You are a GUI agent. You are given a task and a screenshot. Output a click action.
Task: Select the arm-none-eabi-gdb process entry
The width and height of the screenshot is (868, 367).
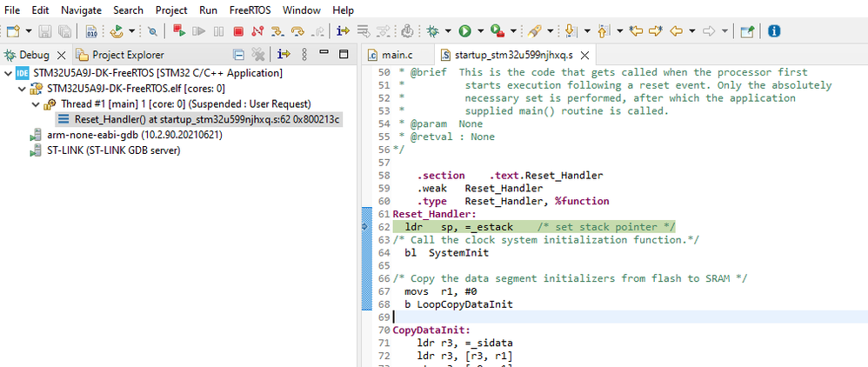coord(127,135)
